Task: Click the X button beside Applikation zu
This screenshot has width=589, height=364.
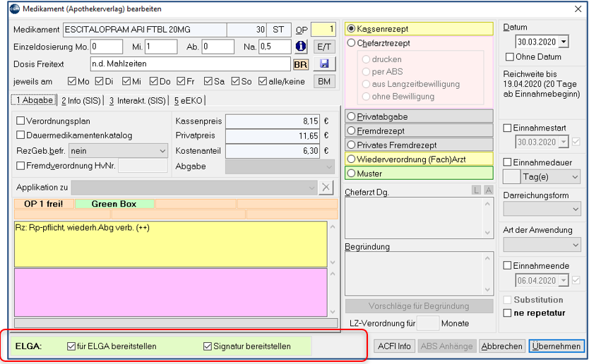Action: (x=326, y=187)
